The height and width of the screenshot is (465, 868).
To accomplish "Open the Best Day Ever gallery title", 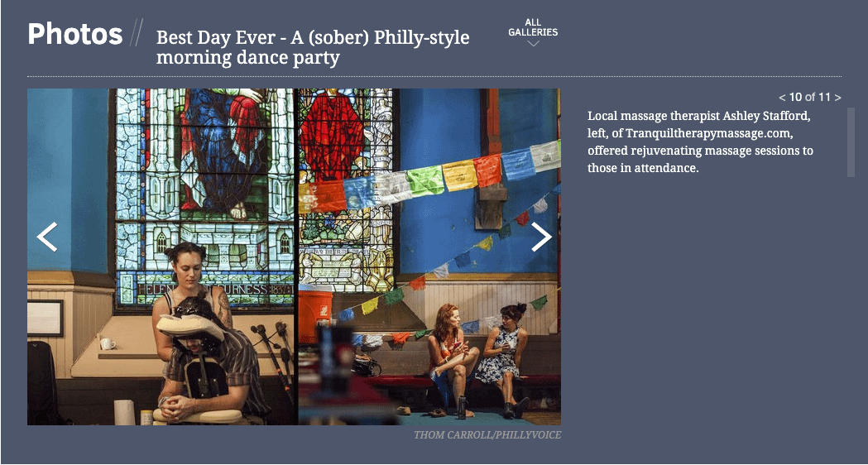I will click(313, 47).
